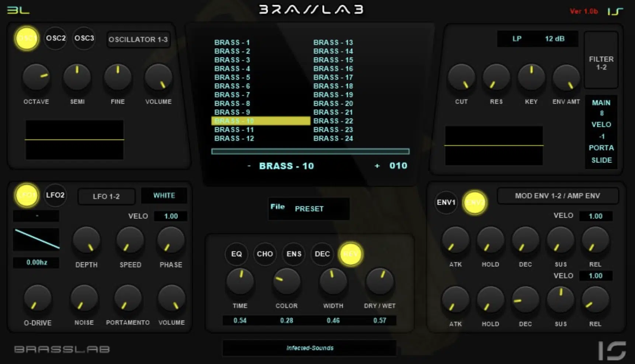Click the preset list horizontal scrollbar

310,151
